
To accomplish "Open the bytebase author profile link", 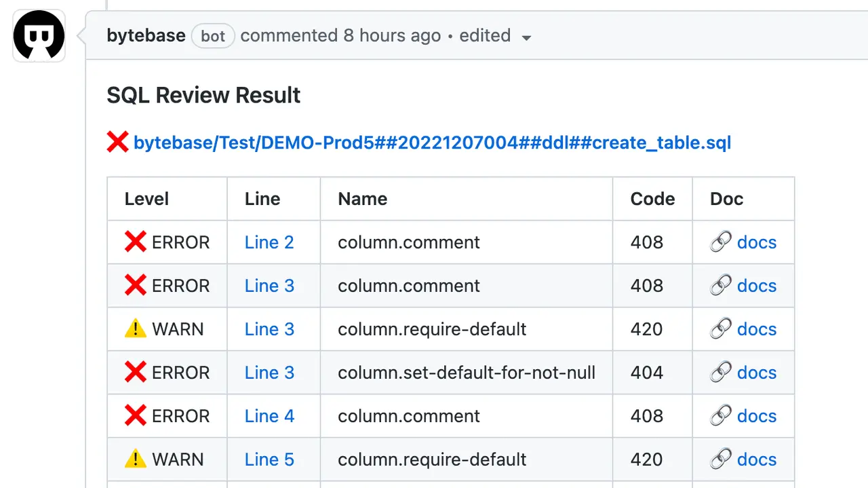I will [146, 36].
